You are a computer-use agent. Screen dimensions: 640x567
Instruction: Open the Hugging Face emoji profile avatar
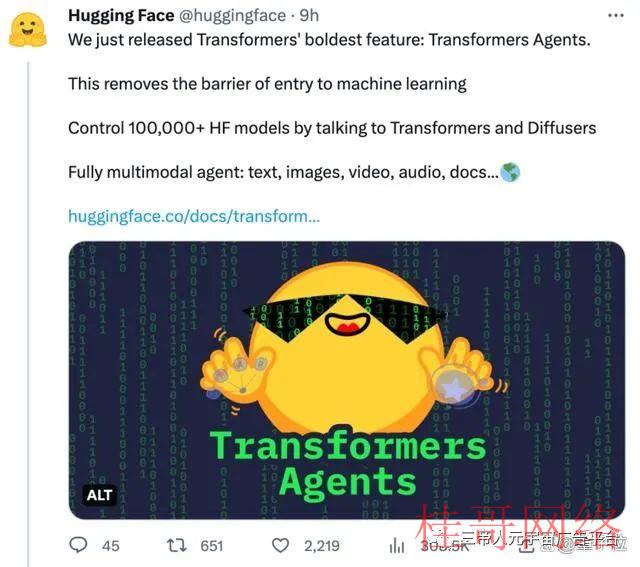pyautogui.click(x=28, y=30)
